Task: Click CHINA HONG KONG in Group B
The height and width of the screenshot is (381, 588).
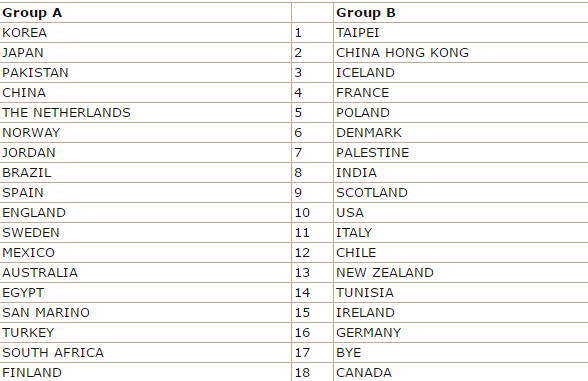Action: pyautogui.click(x=461, y=52)
